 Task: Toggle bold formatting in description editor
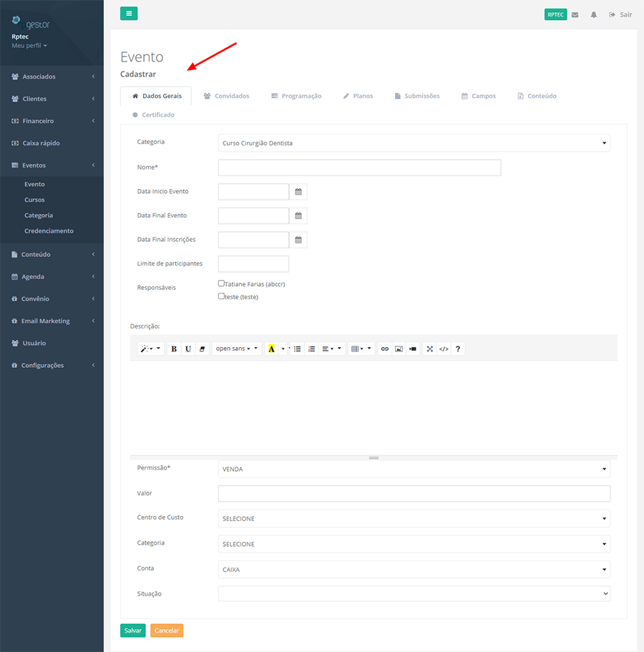click(174, 349)
